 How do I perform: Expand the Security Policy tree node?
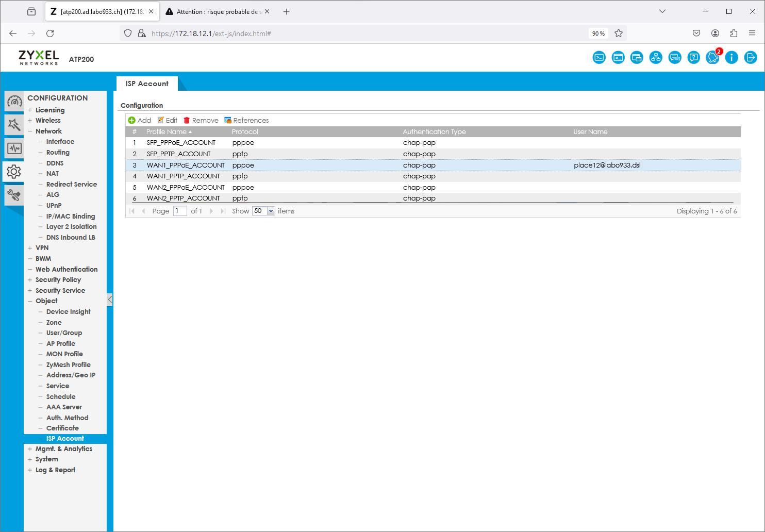30,280
